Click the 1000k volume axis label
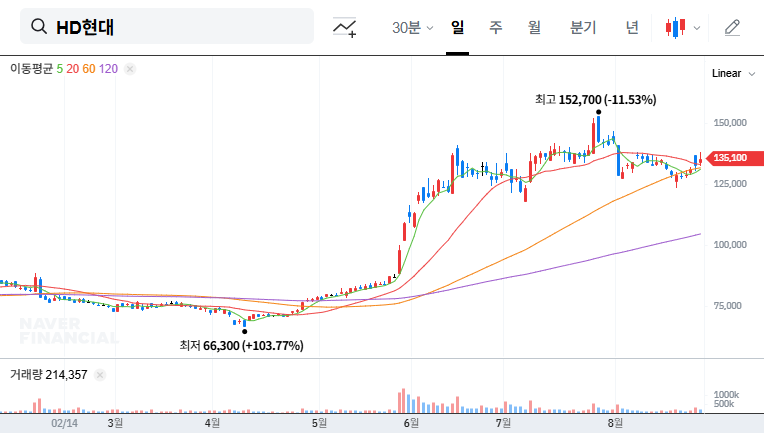The image size is (764, 433). pyautogui.click(x=726, y=395)
